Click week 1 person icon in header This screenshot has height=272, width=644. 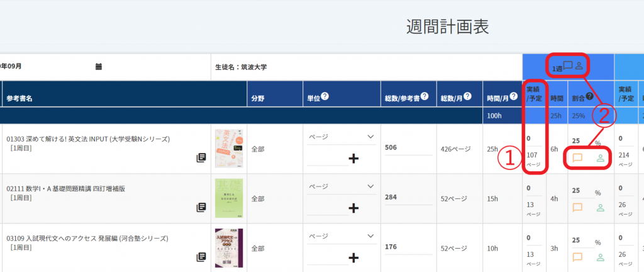pos(580,65)
